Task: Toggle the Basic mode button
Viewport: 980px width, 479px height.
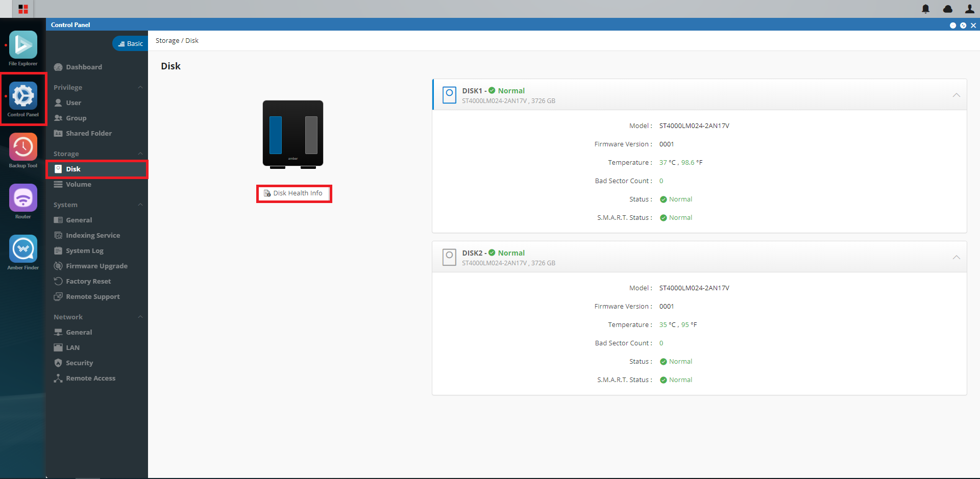Action: [x=130, y=44]
